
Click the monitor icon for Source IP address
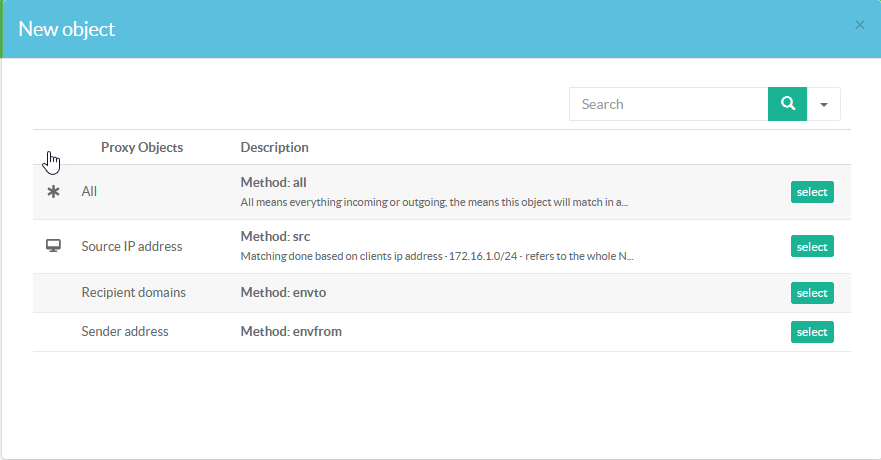[x=54, y=246]
